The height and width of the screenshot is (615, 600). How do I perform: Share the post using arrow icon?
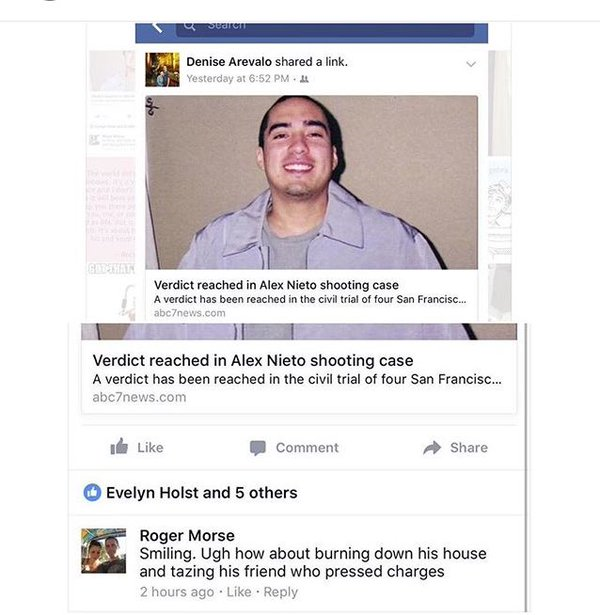coord(455,448)
